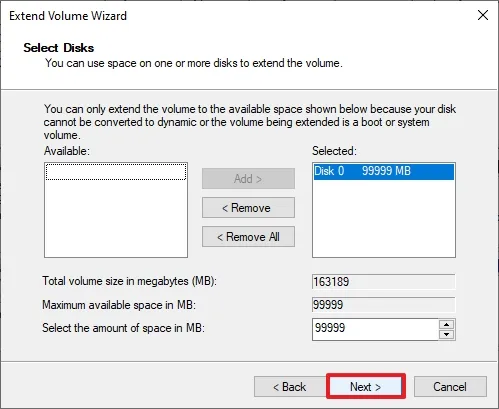499x409 pixels.
Task: Decrease space amount with down spinner arrow
Action: pos(447,334)
